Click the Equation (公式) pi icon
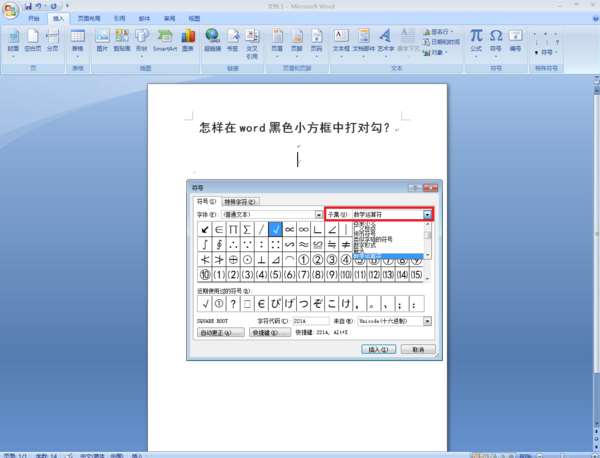 point(476,43)
